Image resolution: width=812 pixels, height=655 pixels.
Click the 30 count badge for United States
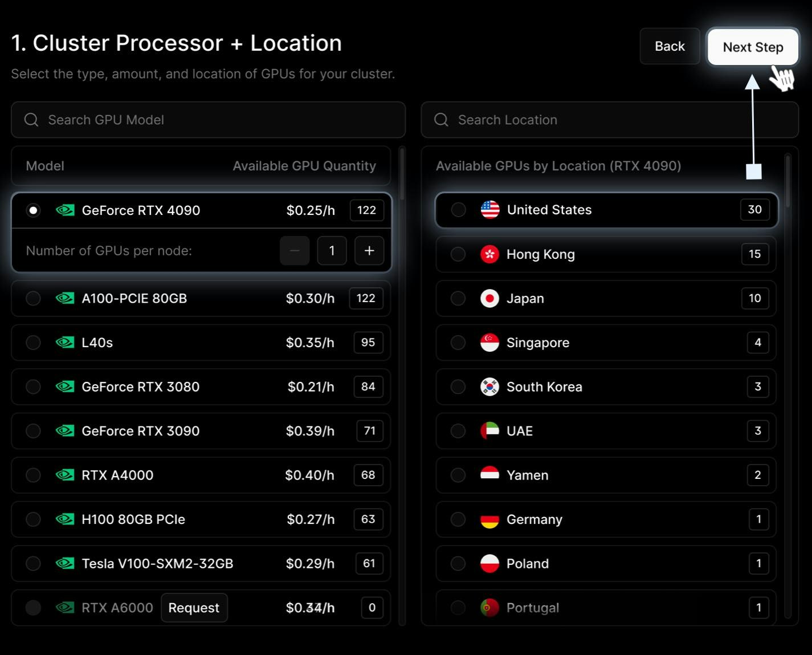pos(755,210)
